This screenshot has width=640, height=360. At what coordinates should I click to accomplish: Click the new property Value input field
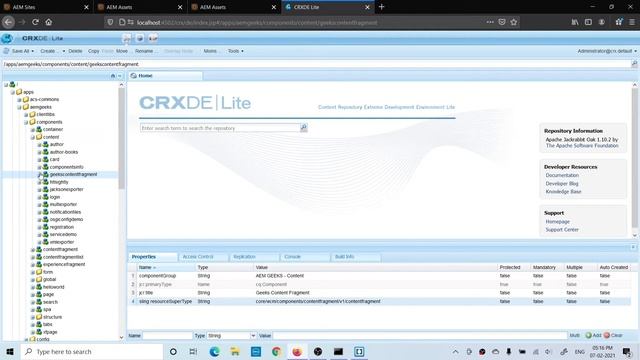coord(420,336)
